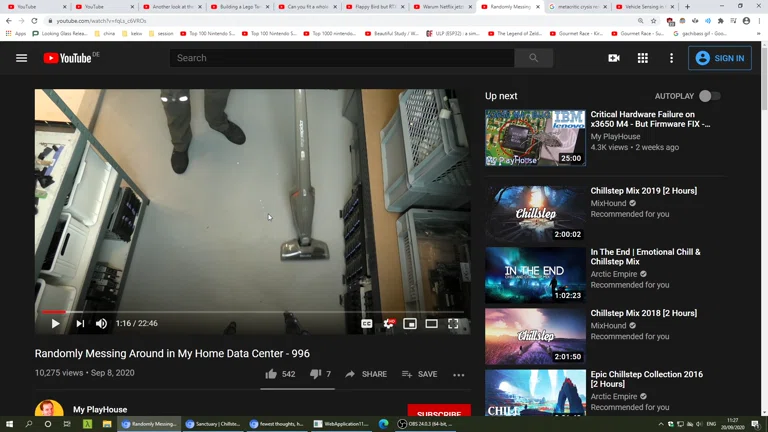Viewport: 768px width, 432px height.
Task: Open the Save to playlist menu
Action: coord(419,374)
